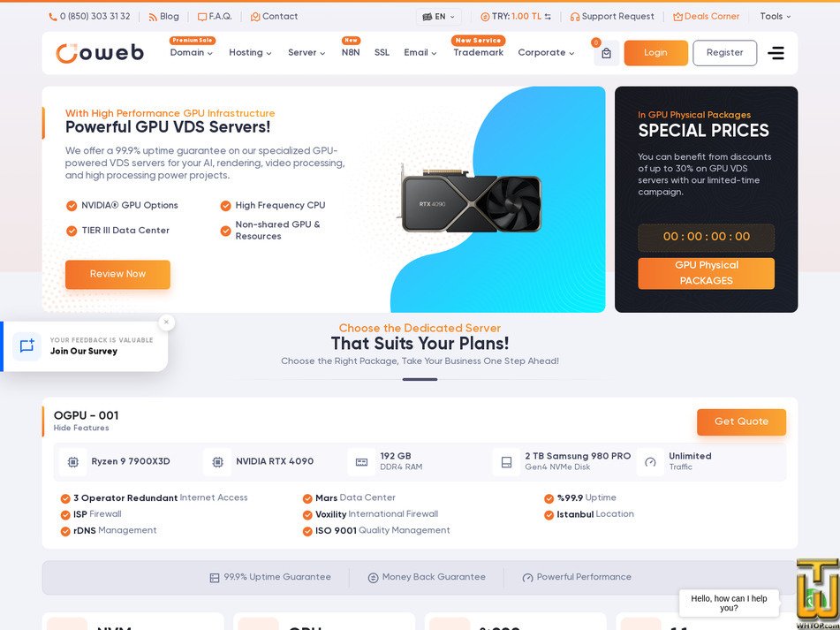The height and width of the screenshot is (630, 840).
Task: Open the hamburger menu icon
Action: [776, 53]
